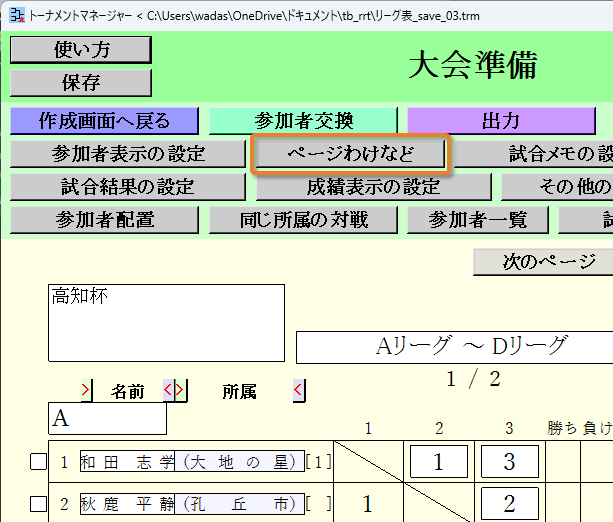This screenshot has width=613, height=522.
Task: Open the 使い方 help button
Action: pos(81,50)
